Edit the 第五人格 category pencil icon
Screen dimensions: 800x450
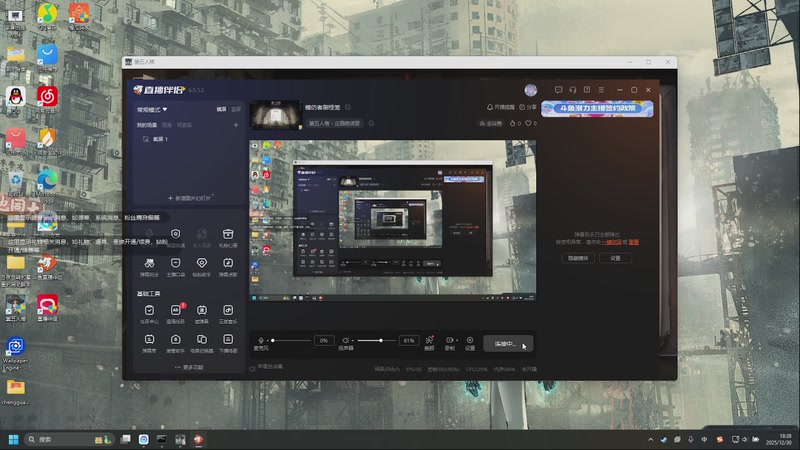[371, 123]
